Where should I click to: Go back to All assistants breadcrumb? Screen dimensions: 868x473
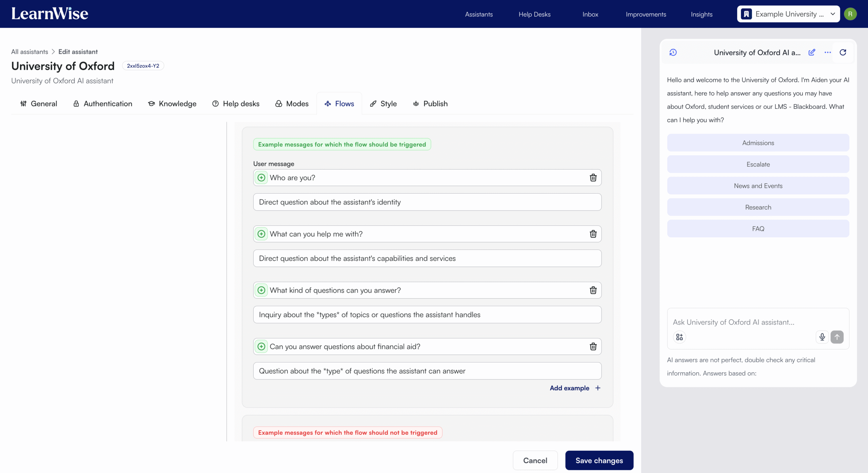pos(29,52)
